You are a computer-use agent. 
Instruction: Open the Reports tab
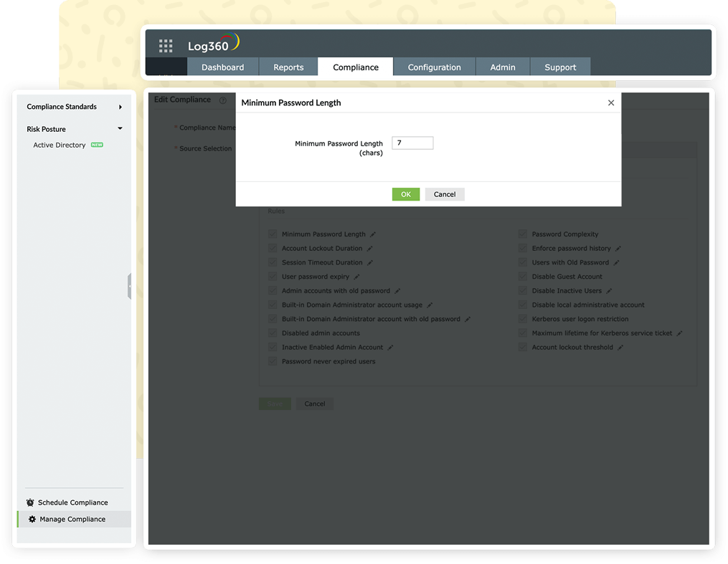coord(288,67)
